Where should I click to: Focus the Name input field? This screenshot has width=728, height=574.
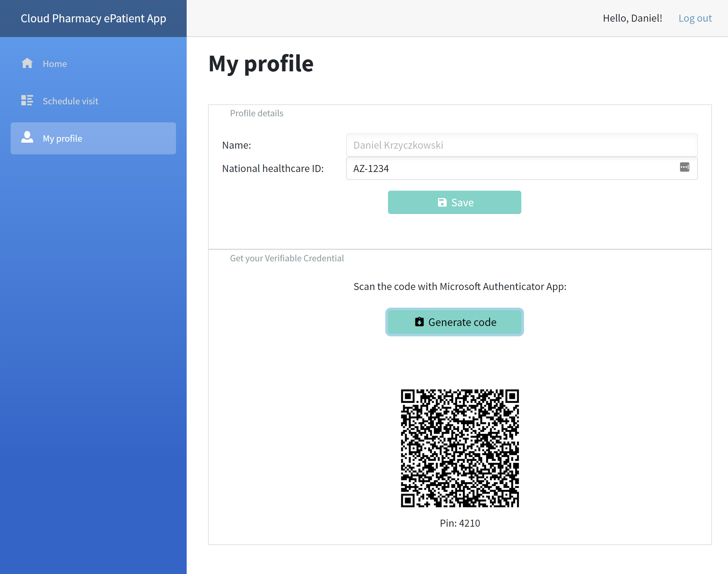click(521, 145)
